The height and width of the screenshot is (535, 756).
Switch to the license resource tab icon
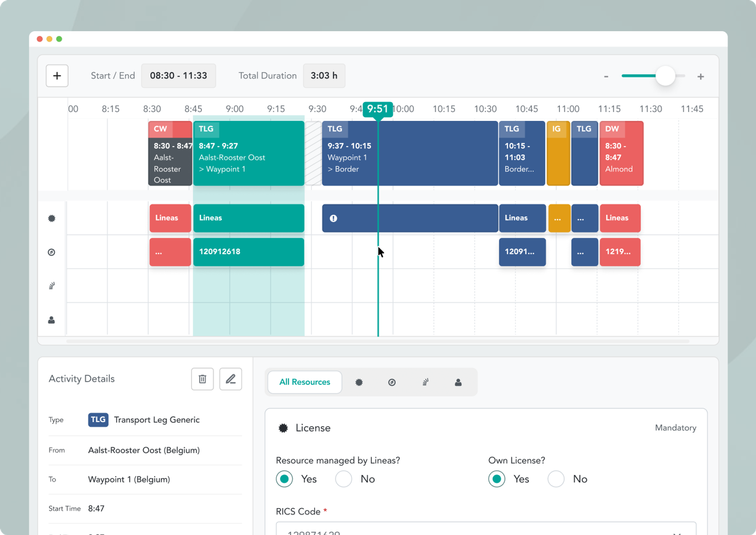tap(359, 382)
